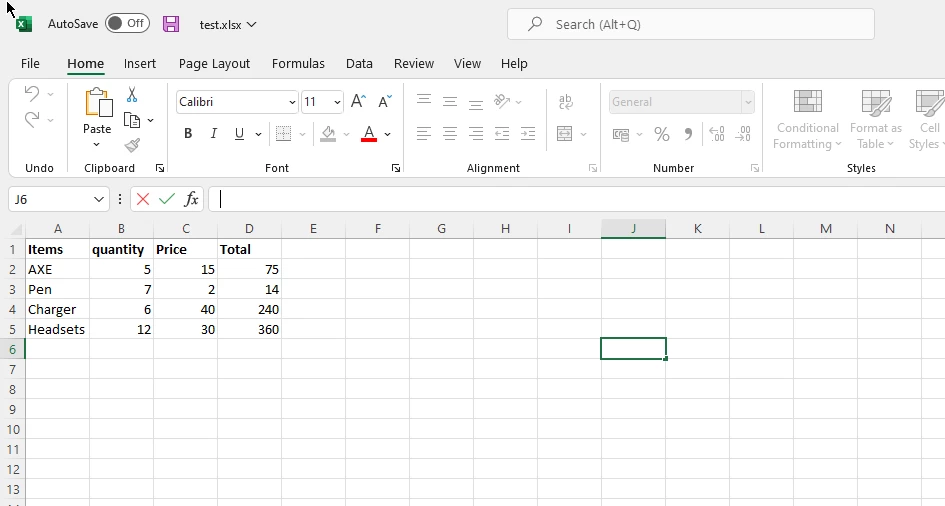Open the Name Box dropdown arrow
This screenshot has height=506, width=945.
click(x=98, y=199)
